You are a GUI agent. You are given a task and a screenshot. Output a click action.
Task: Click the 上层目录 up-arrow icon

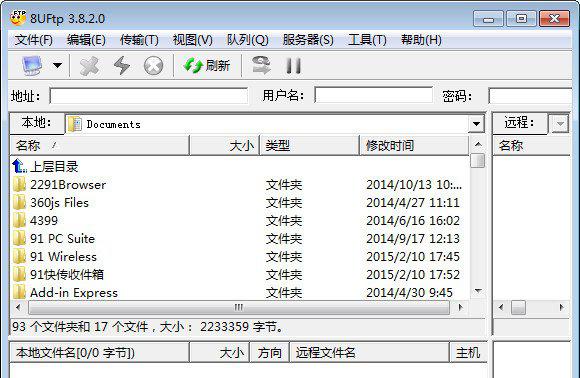19,166
